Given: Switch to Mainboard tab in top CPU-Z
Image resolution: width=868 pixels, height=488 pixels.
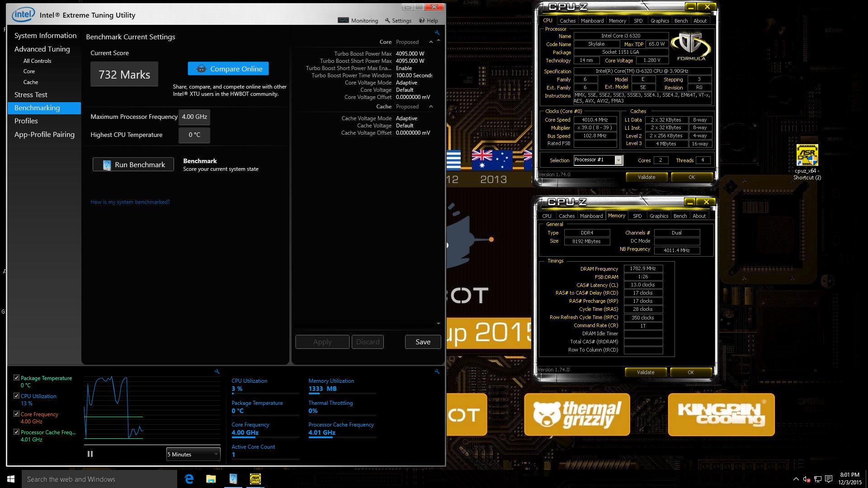Looking at the screenshot, I should point(592,21).
